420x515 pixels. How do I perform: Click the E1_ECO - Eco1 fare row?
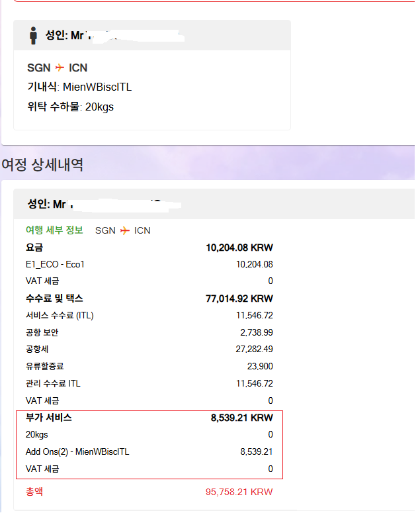click(149, 264)
